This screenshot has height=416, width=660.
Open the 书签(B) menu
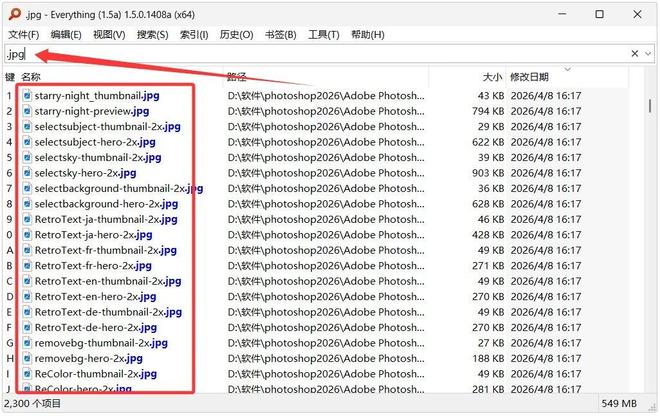(281, 35)
